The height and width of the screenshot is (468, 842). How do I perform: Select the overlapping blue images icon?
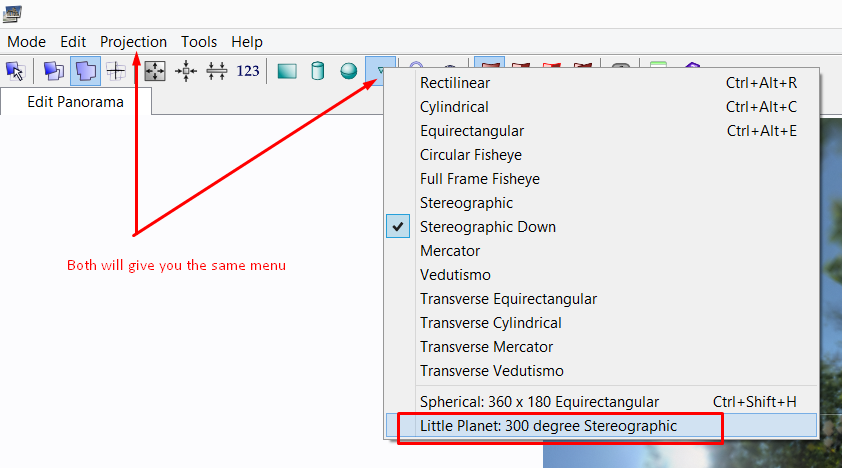point(53,71)
